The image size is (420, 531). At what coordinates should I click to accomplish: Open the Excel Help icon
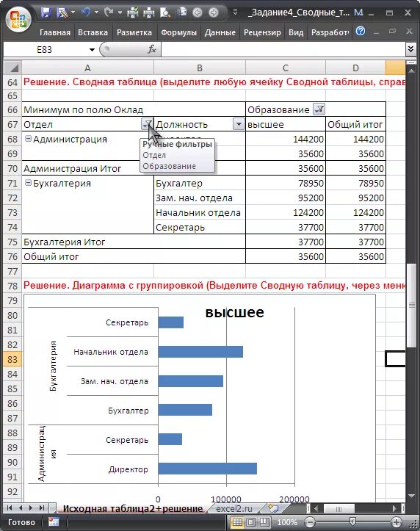click(361, 31)
